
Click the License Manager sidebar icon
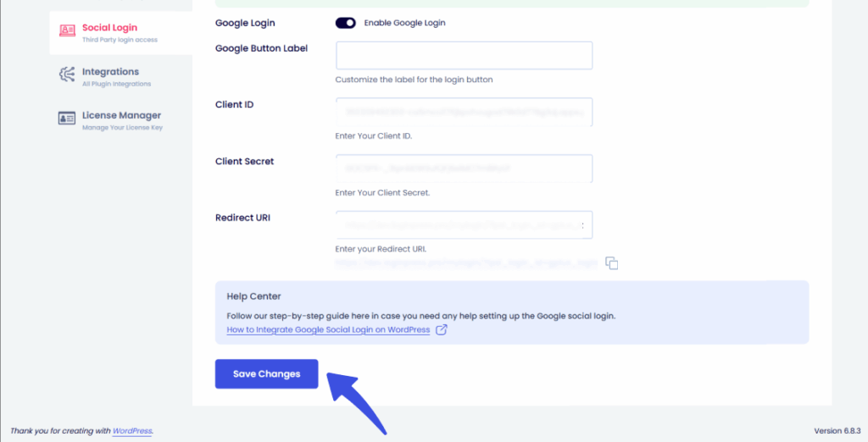coord(67,119)
